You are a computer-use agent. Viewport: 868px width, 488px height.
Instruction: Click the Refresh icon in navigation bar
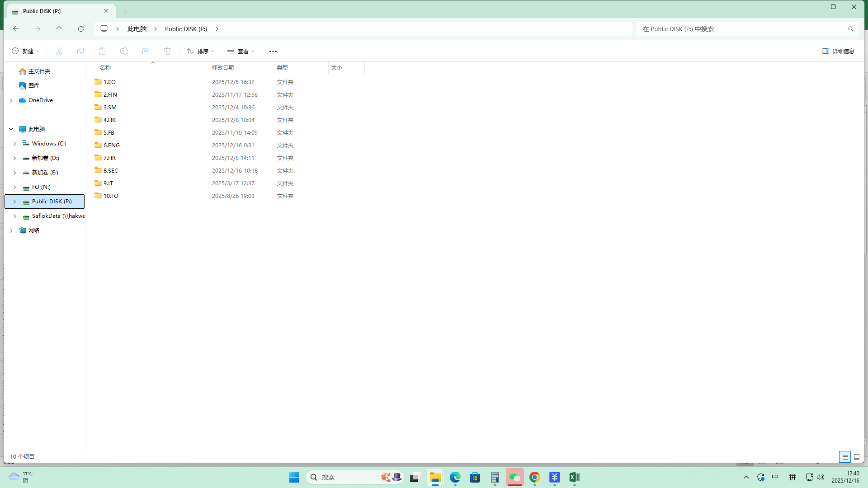[81, 29]
